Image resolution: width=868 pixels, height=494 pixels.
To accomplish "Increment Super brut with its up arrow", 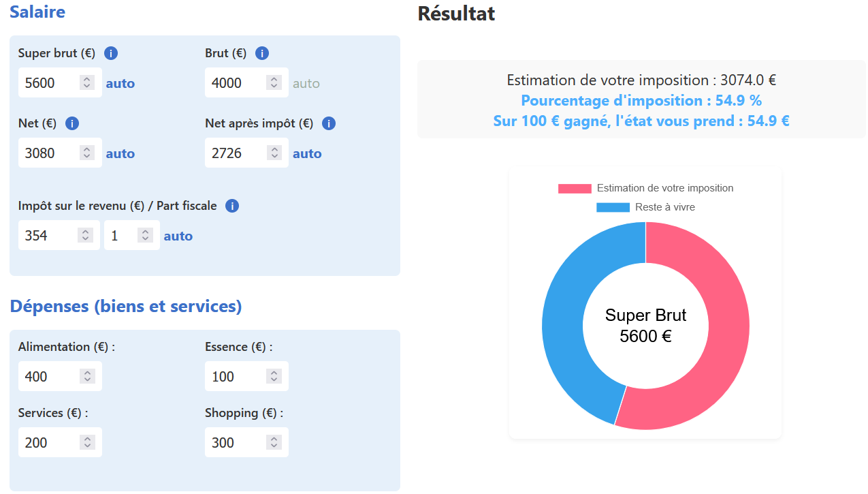I will [x=87, y=78].
